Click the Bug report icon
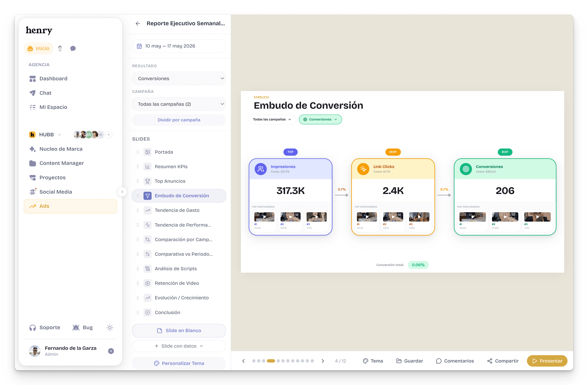The image size is (588, 385). [76, 328]
